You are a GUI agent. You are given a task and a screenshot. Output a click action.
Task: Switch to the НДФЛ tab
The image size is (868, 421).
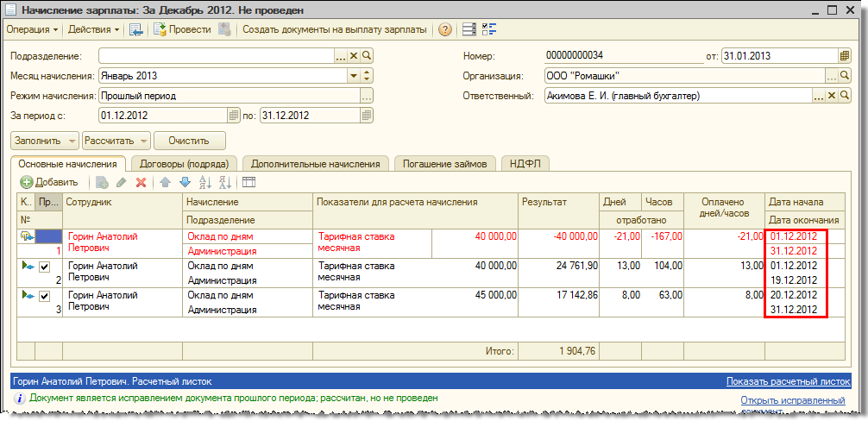tap(525, 164)
